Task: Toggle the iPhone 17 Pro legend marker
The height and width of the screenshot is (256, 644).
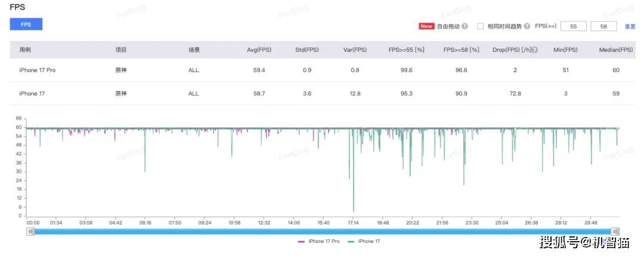Action: [302, 241]
